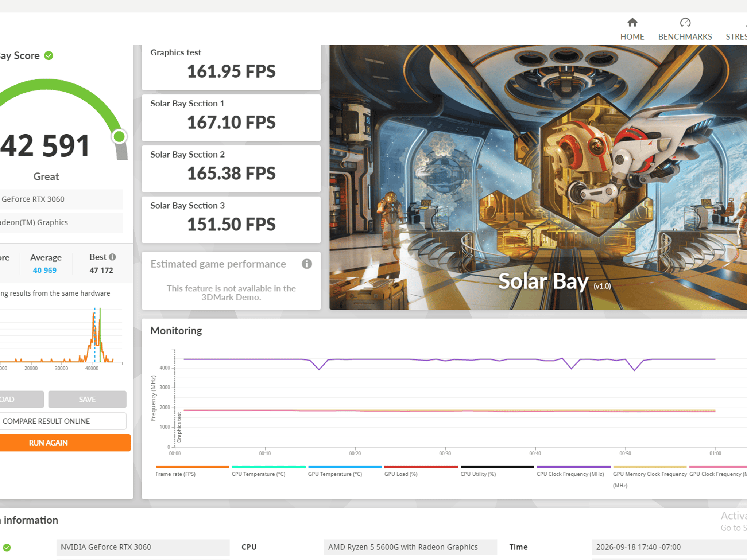Image resolution: width=747 pixels, height=560 pixels.
Task: Click black CPU Utility color swatch
Action: click(x=497, y=467)
